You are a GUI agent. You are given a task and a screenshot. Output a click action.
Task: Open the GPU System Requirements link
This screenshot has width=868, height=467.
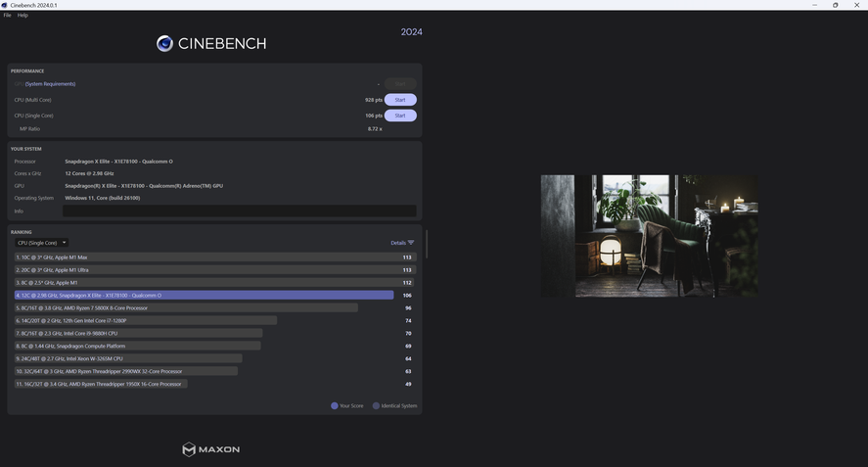[50, 83]
